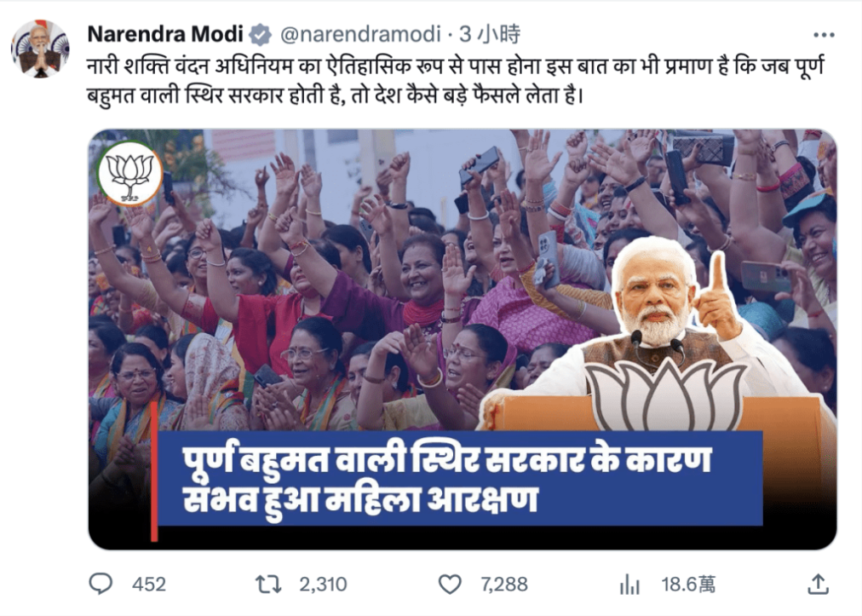The height and width of the screenshot is (616, 862).
Task: Click the 452 replies count
Action: tap(149, 584)
